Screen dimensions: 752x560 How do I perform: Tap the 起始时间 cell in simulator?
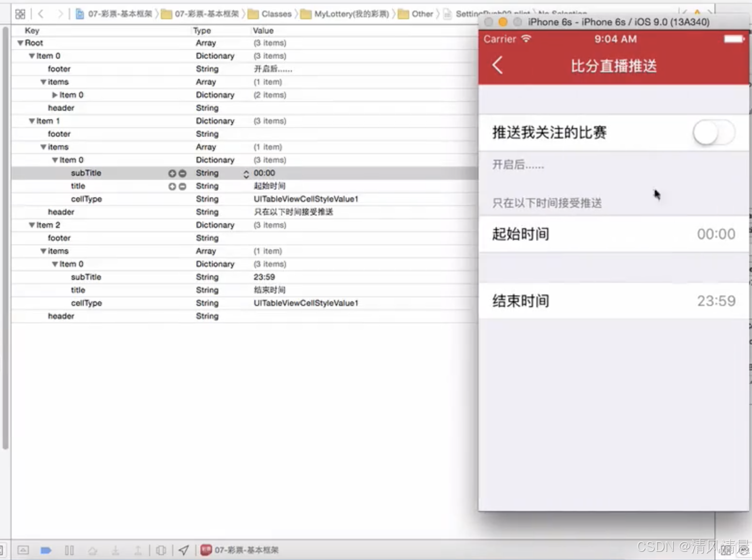614,234
